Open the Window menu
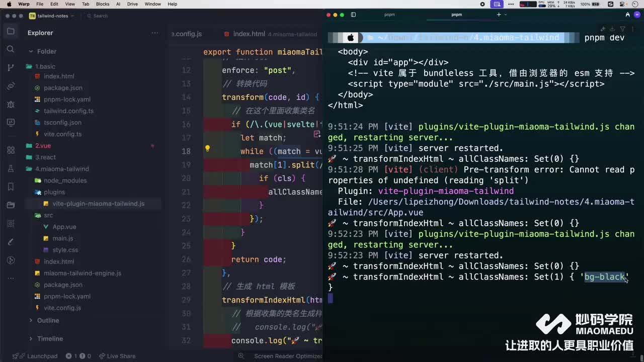 coord(153,4)
